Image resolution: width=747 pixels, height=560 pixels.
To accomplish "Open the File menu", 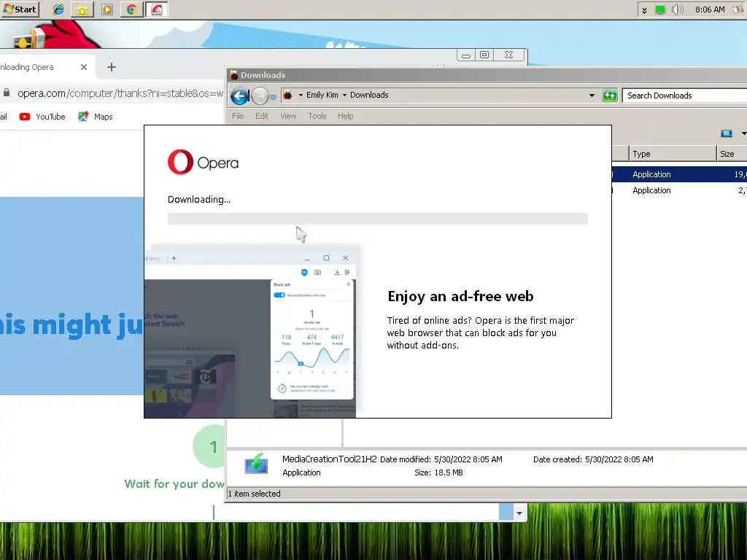I will click(x=238, y=116).
